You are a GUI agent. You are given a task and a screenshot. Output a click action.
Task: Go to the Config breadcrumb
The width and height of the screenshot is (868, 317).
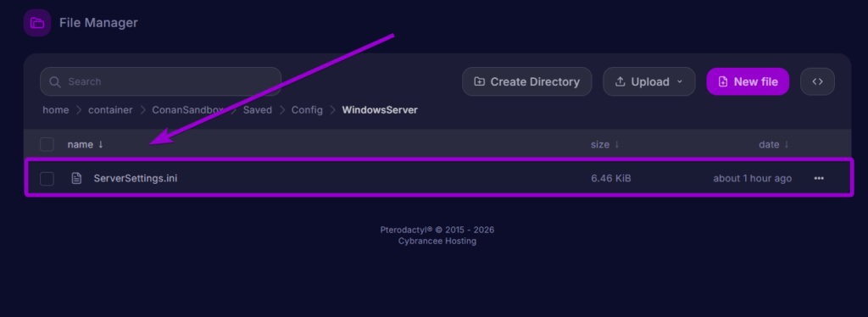307,110
